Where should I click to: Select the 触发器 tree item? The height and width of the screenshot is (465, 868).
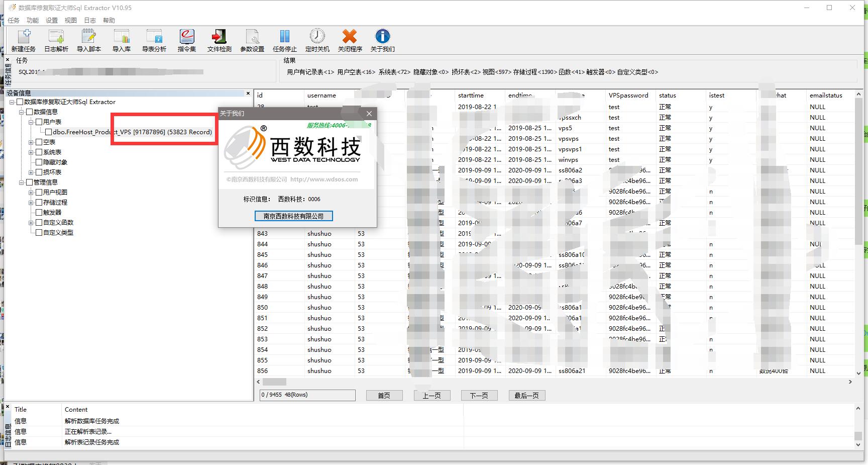(x=52, y=213)
